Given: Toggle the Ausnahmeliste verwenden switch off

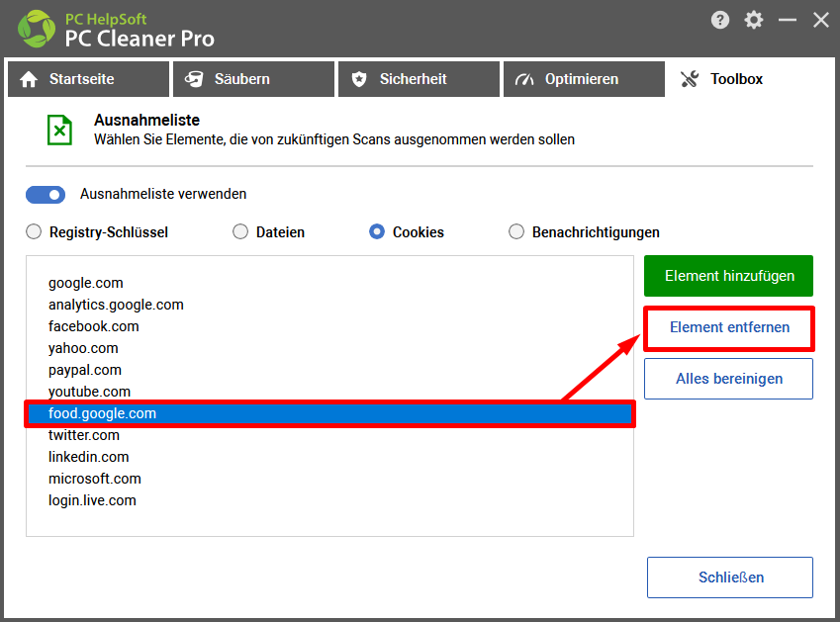Looking at the screenshot, I should (x=46, y=195).
